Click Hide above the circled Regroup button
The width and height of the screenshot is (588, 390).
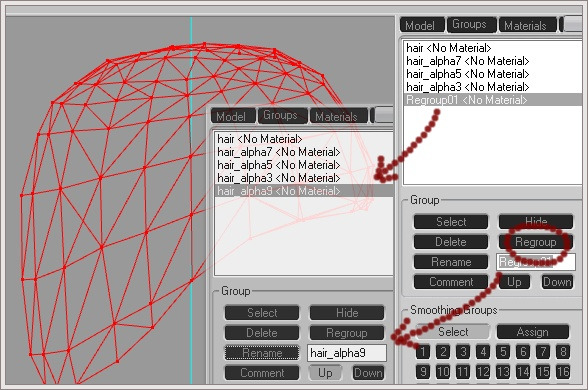[x=536, y=222]
